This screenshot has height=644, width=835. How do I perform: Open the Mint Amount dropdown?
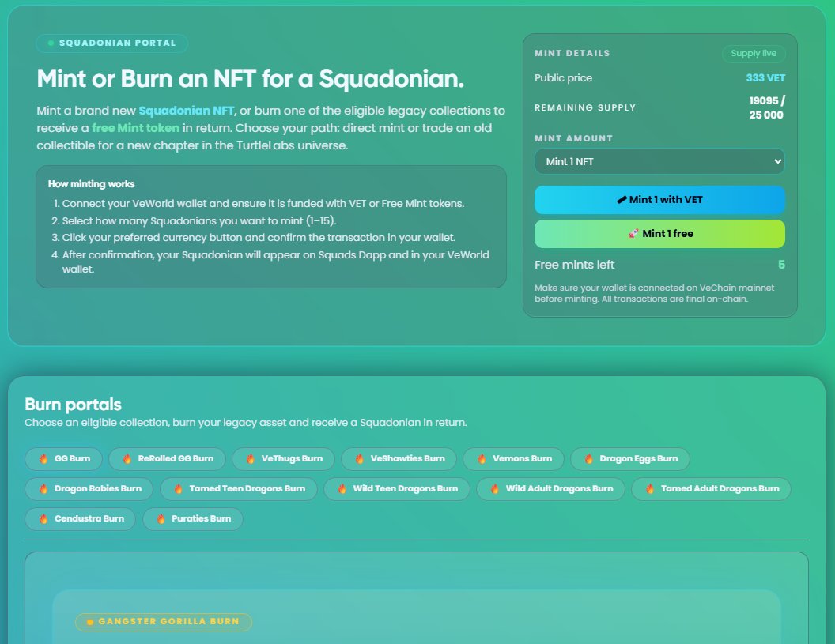click(659, 160)
